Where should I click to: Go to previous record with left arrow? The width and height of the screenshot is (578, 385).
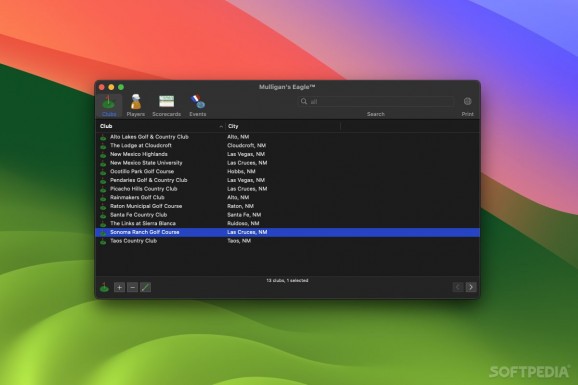[458, 287]
